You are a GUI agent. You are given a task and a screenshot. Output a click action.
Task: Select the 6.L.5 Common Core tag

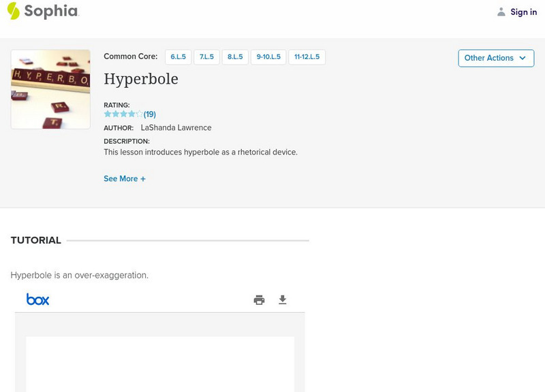coord(178,57)
